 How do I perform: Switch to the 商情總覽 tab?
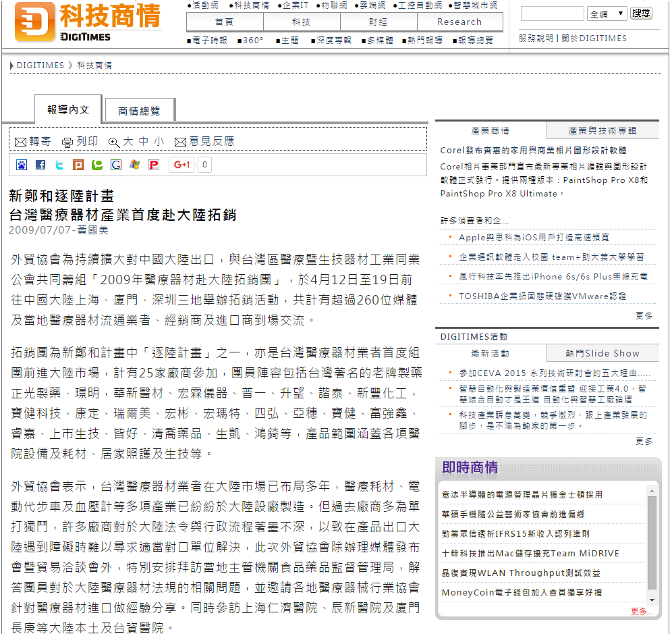pyautogui.click(x=139, y=111)
